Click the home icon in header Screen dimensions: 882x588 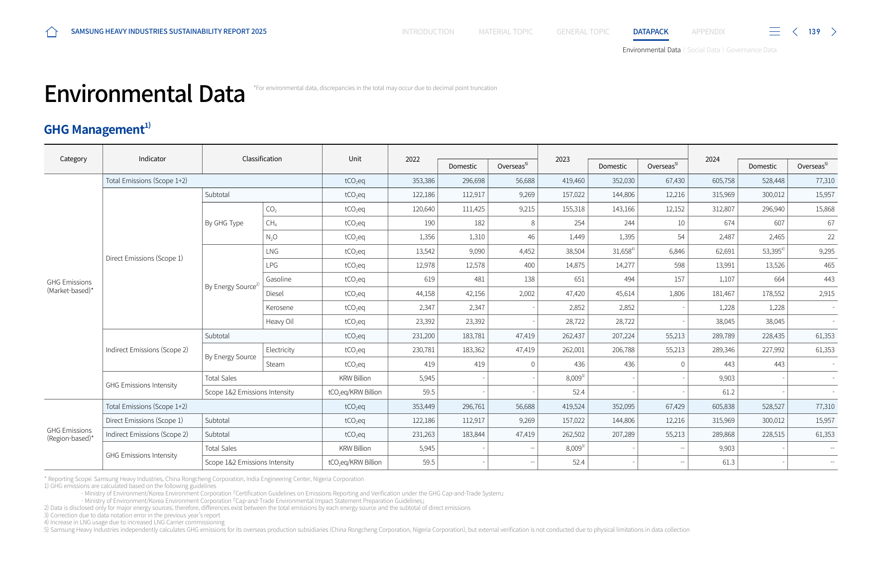[52, 32]
